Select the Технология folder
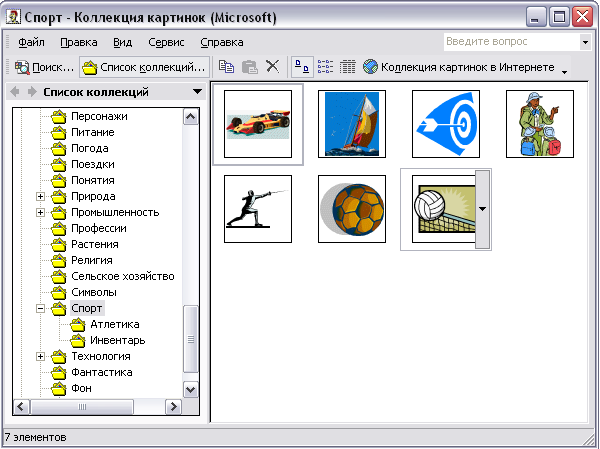 [101, 356]
